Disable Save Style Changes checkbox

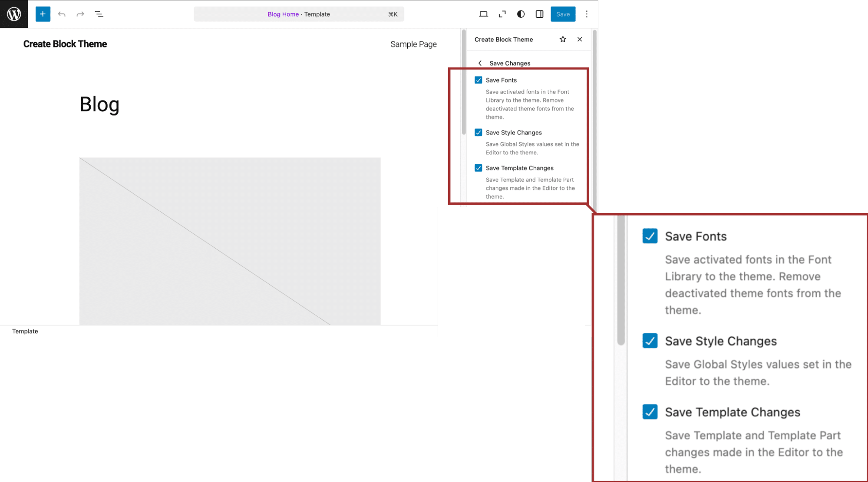coord(479,133)
